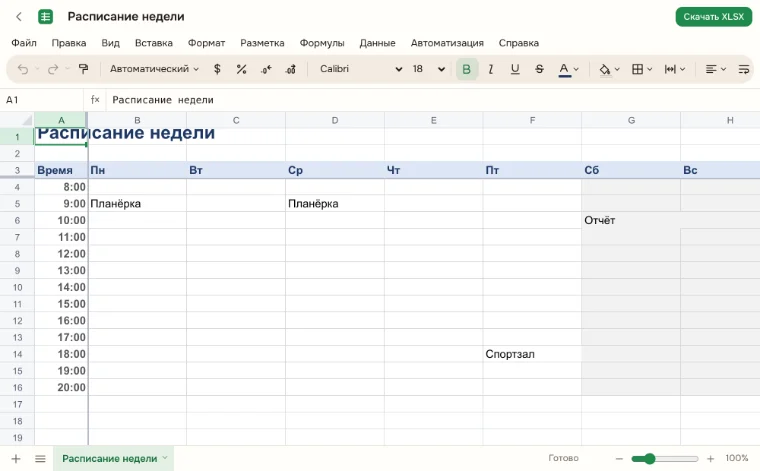The image size is (760, 471).
Task: Decrease decimal places
Action: click(266, 69)
